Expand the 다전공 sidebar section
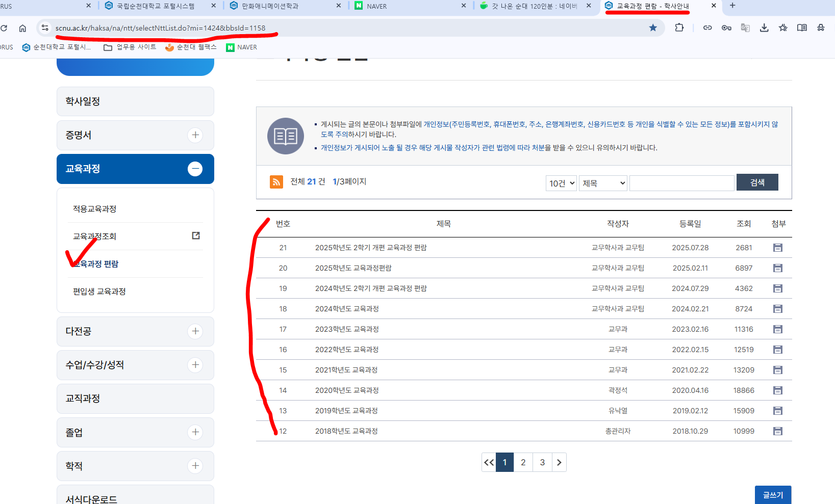This screenshot has width=835, height=504. [195, 331]
